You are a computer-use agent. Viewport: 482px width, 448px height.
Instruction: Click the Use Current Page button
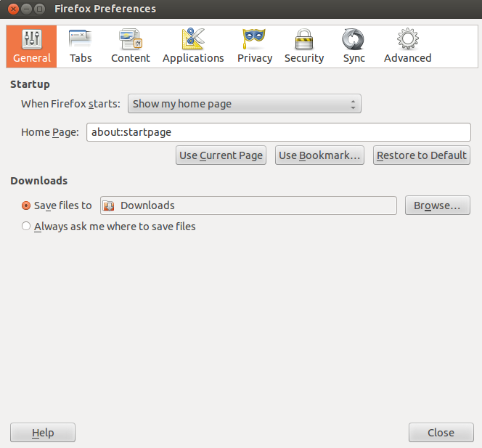[x=221, y=155]
